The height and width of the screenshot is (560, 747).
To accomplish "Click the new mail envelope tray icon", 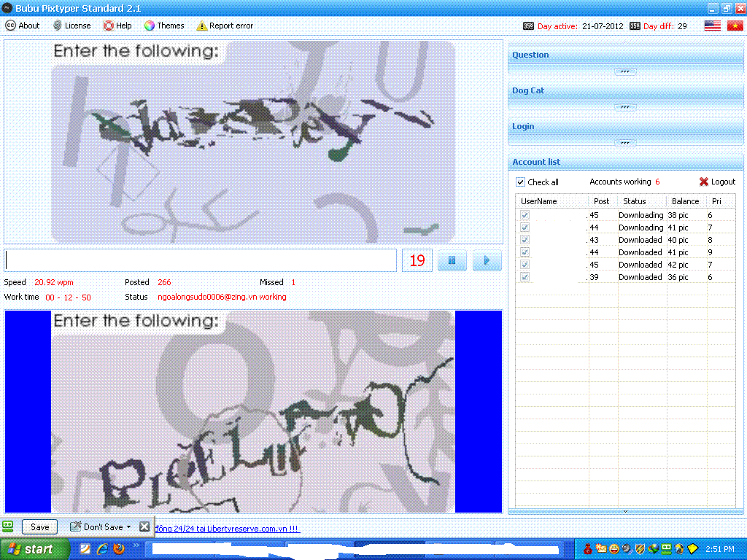I will coord(601,549).
